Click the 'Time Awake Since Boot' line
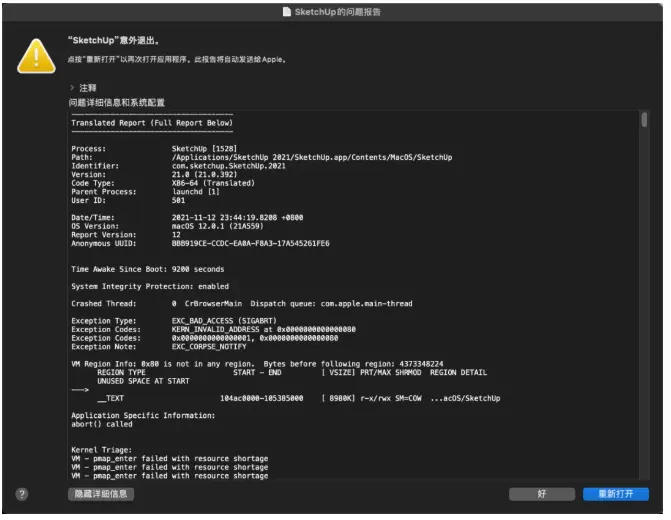671x520 pixels. pos(148,269)
